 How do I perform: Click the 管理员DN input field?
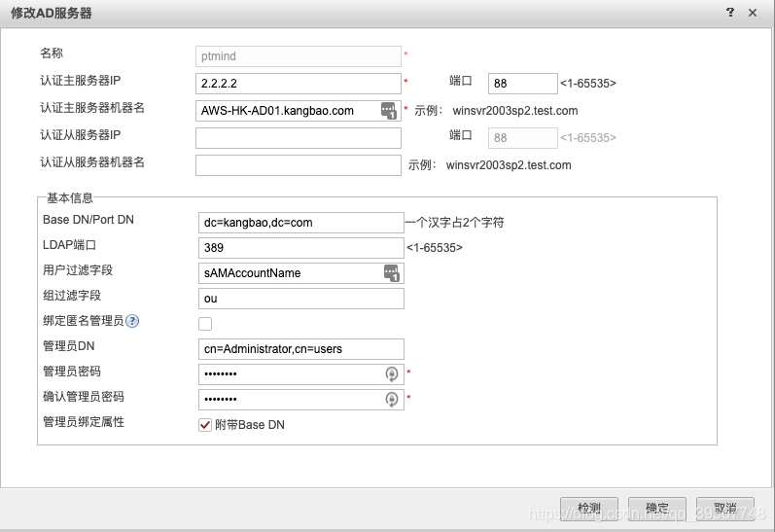pyautogui.click(x=301, y=349)
